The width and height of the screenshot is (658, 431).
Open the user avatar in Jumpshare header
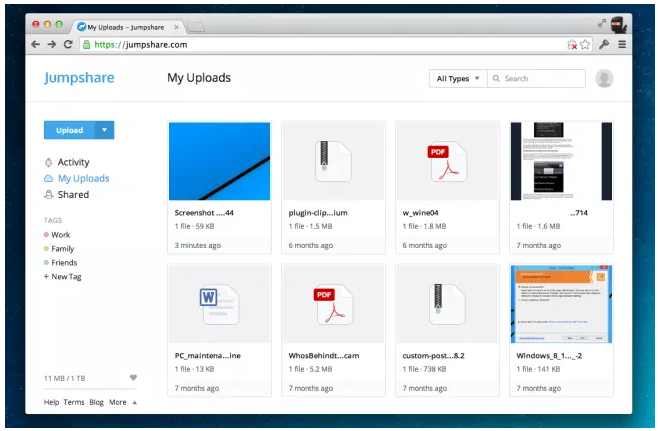click(604, 78)
